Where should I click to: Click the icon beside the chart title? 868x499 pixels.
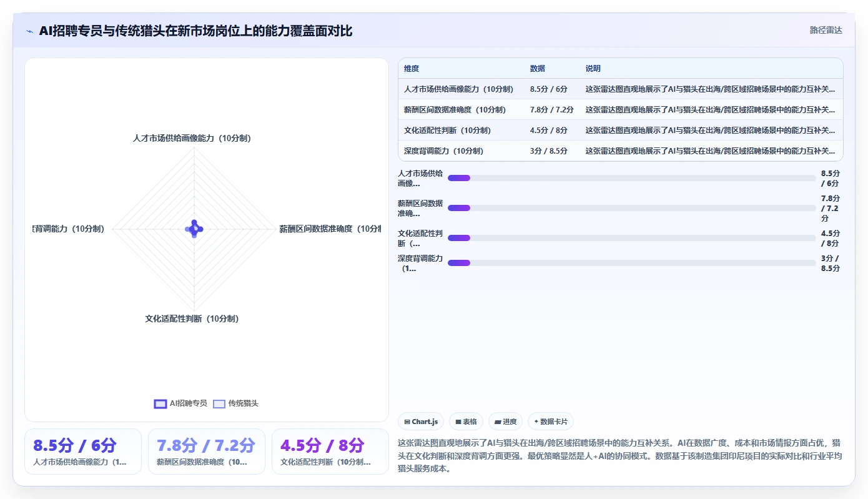click(30, 31)
